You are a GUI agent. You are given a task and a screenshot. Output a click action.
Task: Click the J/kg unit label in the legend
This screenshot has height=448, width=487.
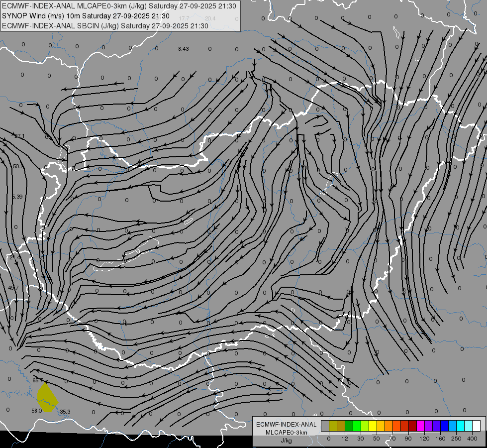coord(286,441)
